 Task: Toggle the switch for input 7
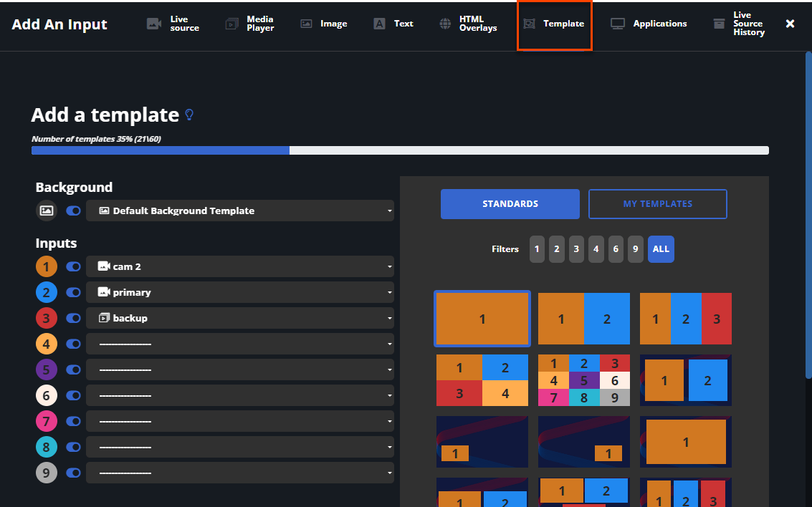tap(74, 421)
